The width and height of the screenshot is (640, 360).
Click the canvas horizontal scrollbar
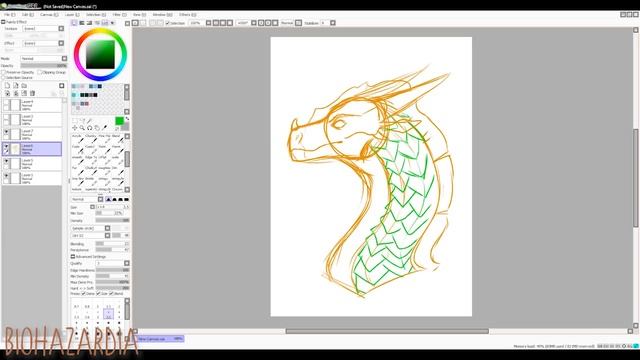387,331
